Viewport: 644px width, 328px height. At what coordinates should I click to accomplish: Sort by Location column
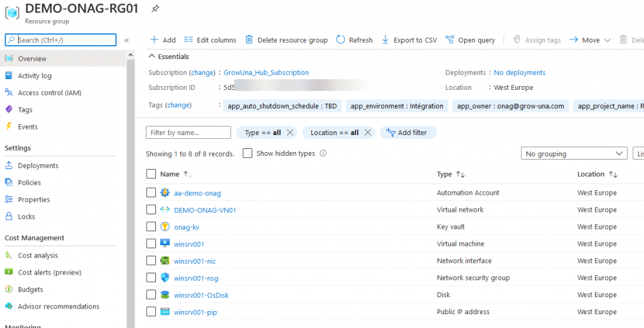(x=597, y=174)
